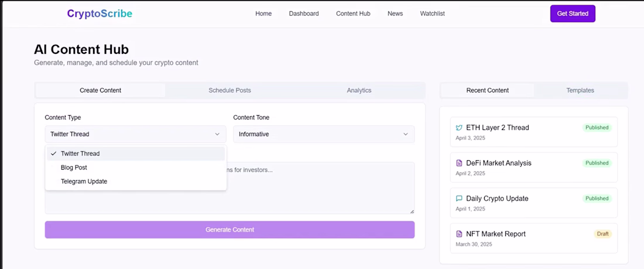
Task: Open the Watchlist page link
Action: 432,13
